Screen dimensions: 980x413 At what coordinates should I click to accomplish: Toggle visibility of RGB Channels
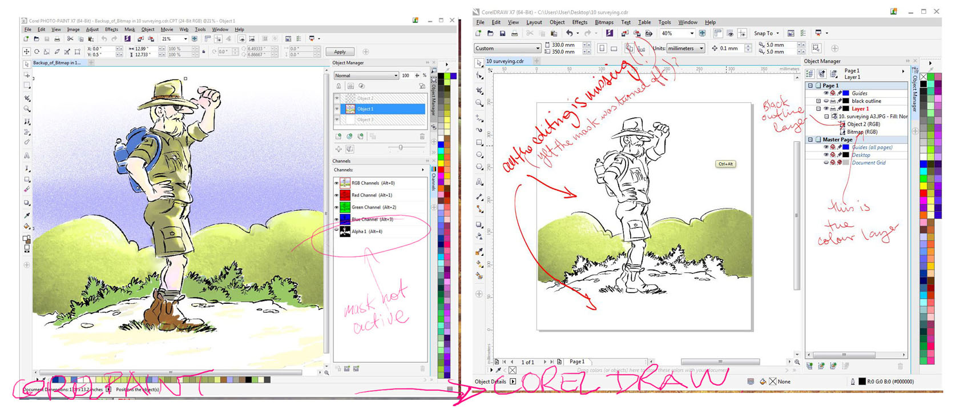pos(337,183)
